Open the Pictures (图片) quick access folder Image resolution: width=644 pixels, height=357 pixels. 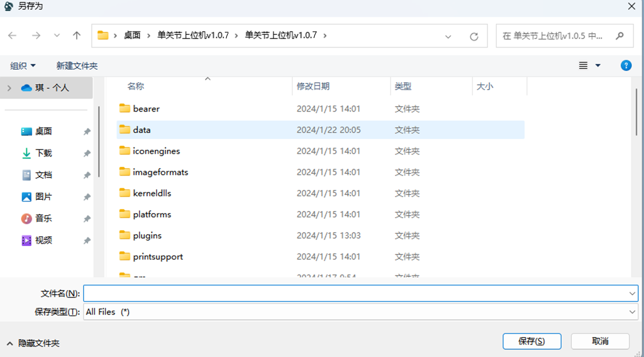point(43,197)
